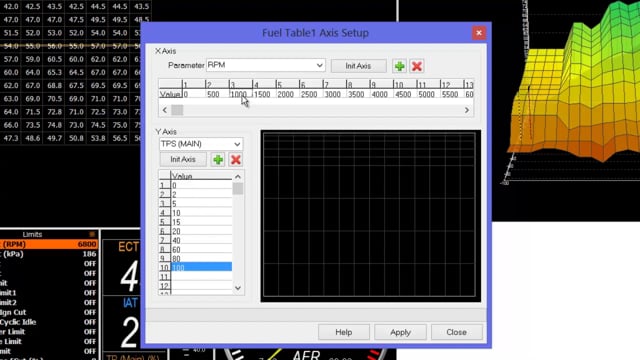Select Y Axis row 6 value 20

pos(201,231)
